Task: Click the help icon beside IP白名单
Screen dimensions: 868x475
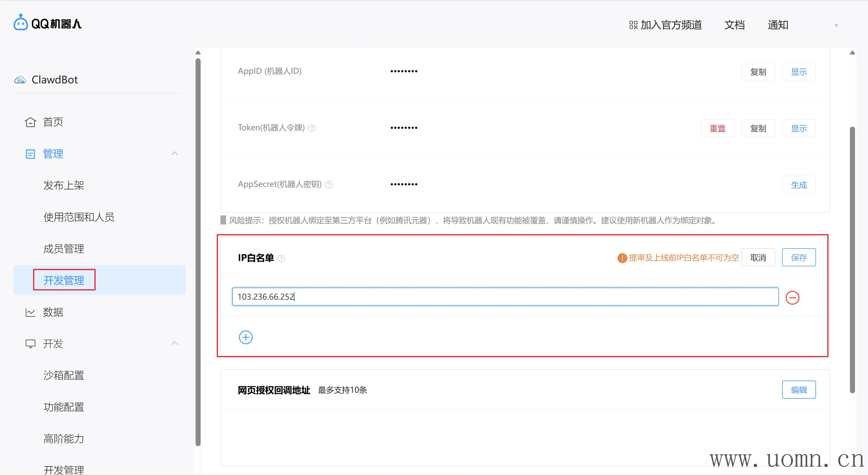Action: click(281, 258)
